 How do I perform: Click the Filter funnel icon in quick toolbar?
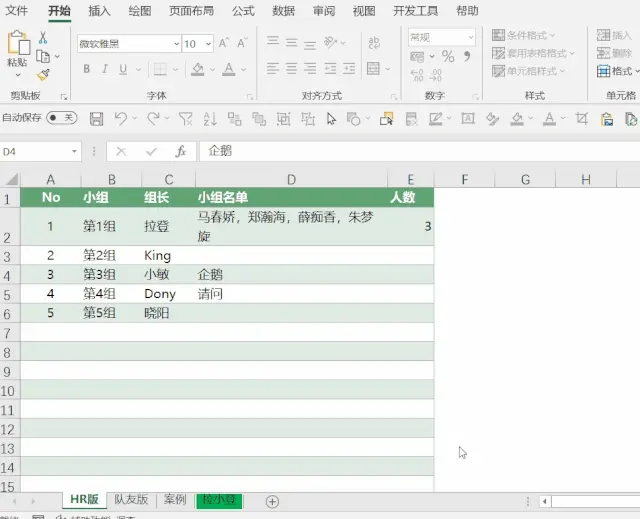pos(186,119)
